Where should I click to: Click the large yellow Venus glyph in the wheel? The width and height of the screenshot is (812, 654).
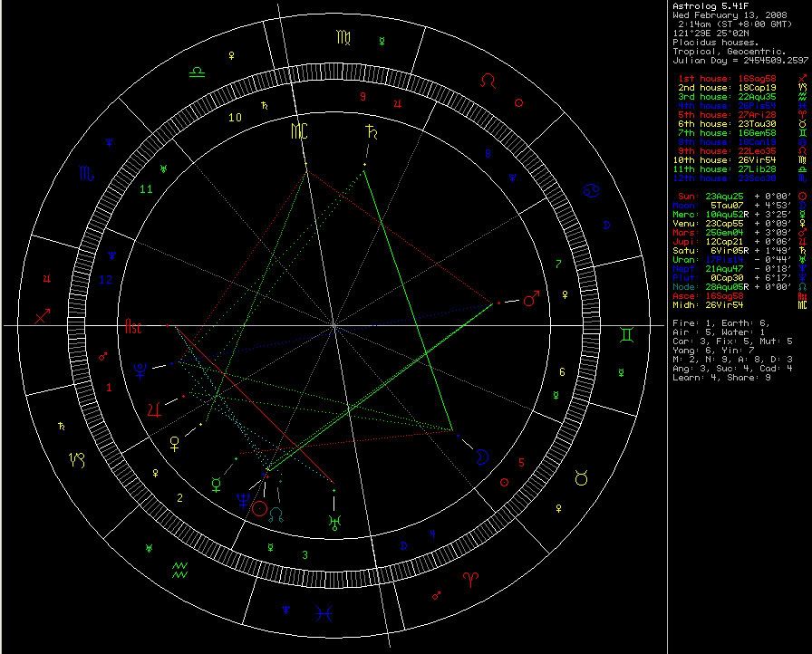tap(175, 442)
